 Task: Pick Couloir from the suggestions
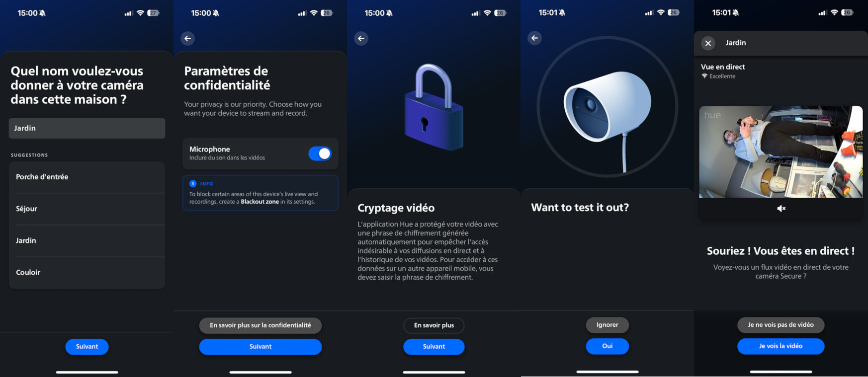click(87, 272)
